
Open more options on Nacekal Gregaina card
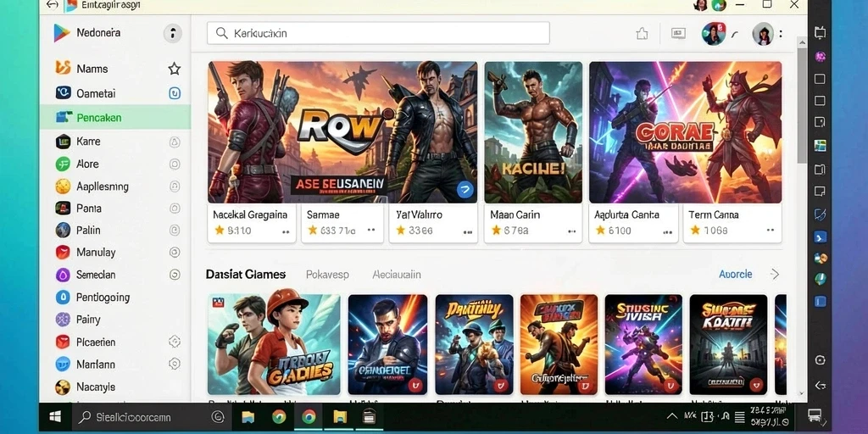pos(287,232)
